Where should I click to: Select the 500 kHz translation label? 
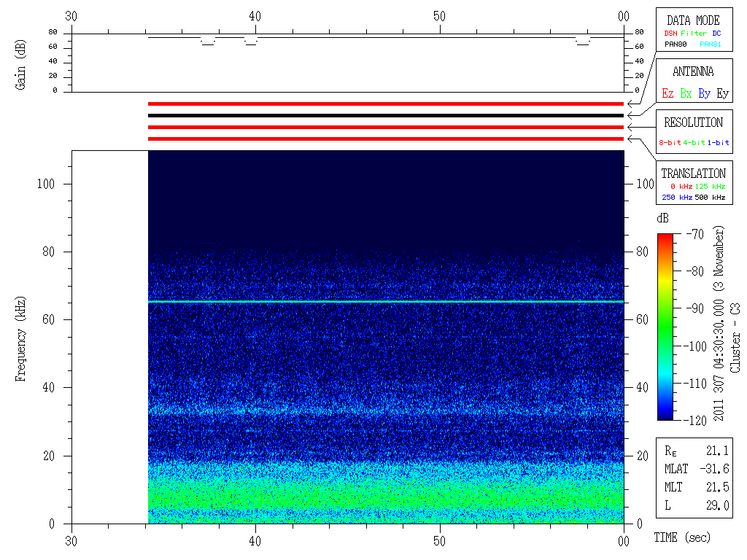(710, 198)
